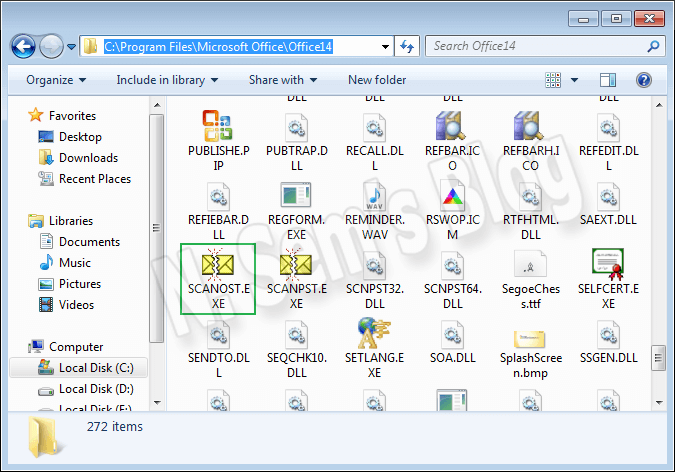The width and height of the screenshot is (675, 472).
Task: Open the Organize menu
Action: (x=56, y=80)
